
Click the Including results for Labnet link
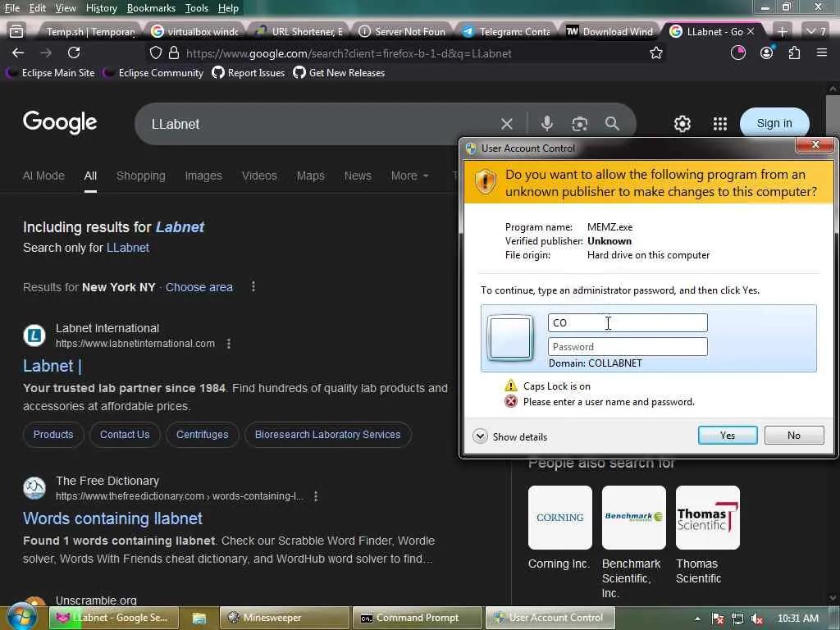(x=180, y=227)
